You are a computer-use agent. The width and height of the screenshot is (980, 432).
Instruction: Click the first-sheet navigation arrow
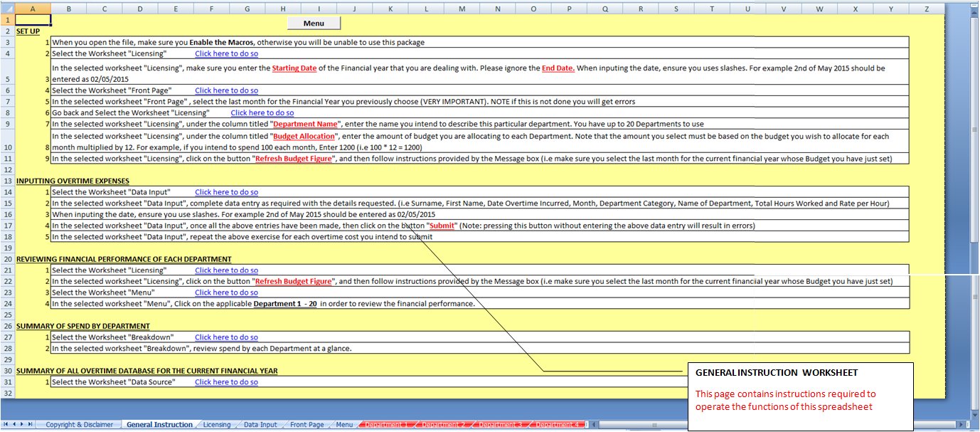[x=6, y=423]
